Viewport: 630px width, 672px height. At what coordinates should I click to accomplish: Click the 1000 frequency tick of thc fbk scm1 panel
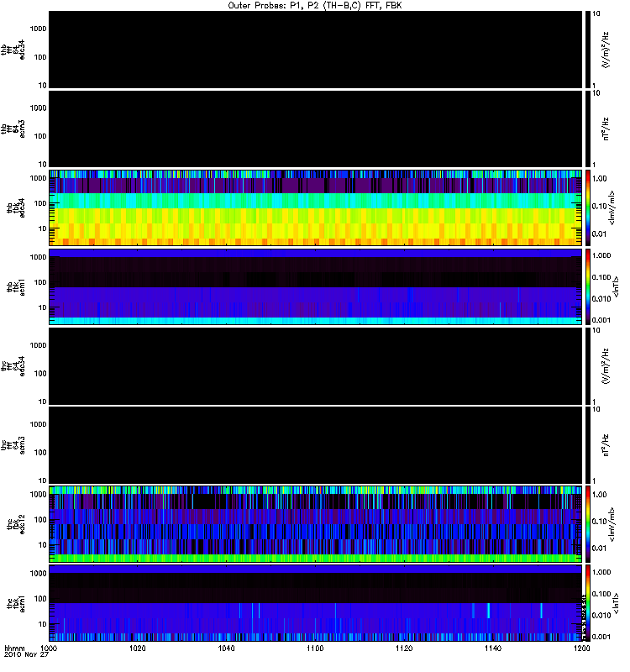(x=38, y=574)
